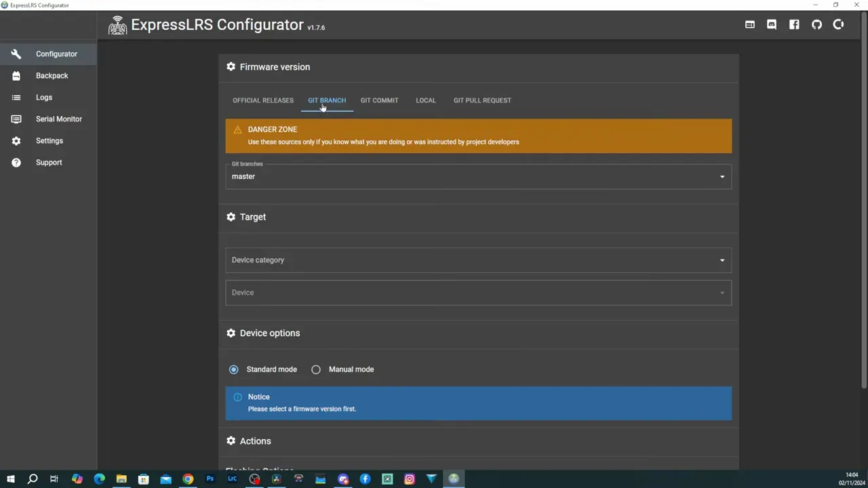Open Mail app from the taskbar

pyautogui.click(x=165, y=479)
